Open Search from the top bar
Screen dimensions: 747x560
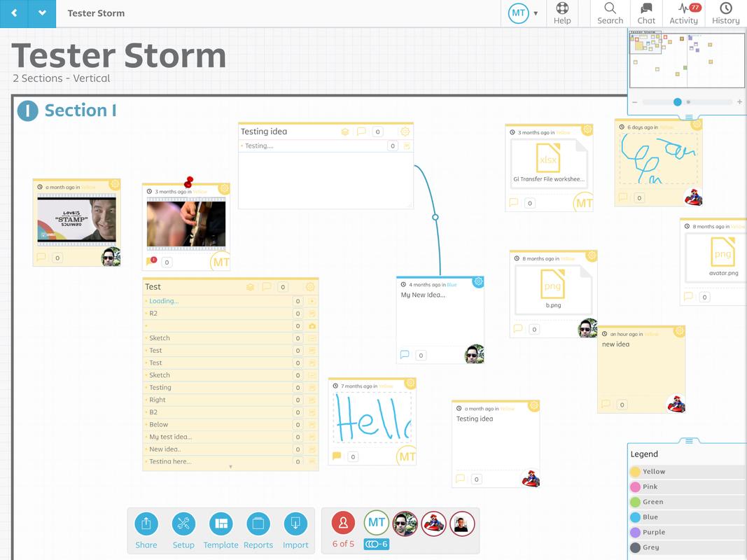(609, 13)
